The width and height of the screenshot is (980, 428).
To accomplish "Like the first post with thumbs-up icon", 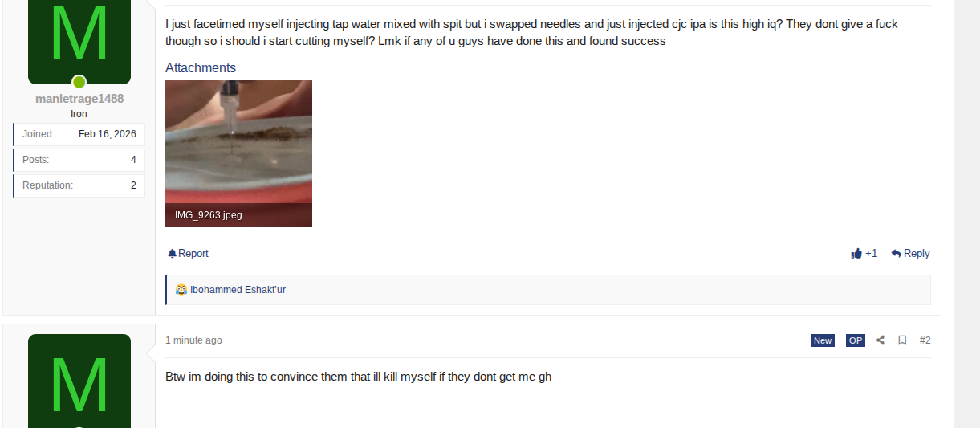I will (857, 254).
